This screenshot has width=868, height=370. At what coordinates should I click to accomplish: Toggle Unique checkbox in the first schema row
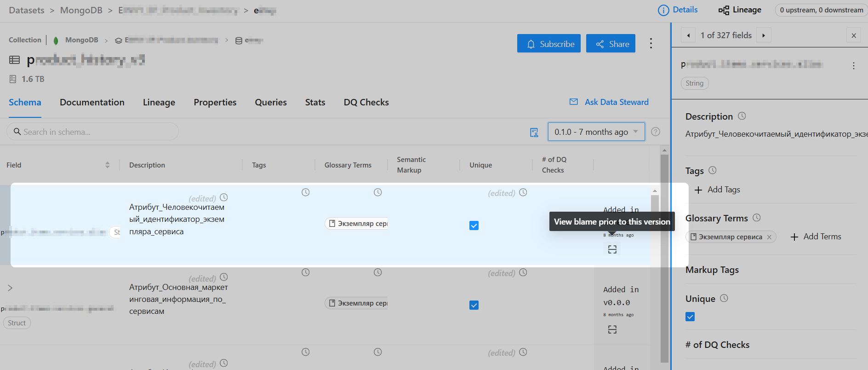click(x=474, y=225)
